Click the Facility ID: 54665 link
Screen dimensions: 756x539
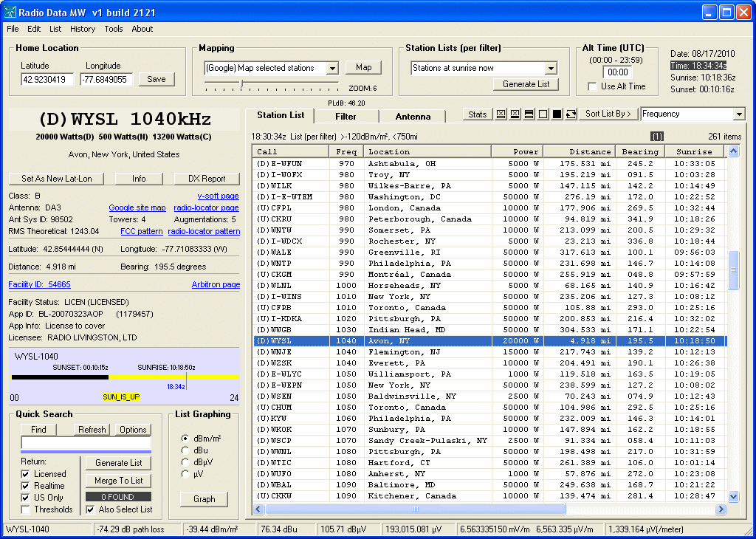click(39, 284)
